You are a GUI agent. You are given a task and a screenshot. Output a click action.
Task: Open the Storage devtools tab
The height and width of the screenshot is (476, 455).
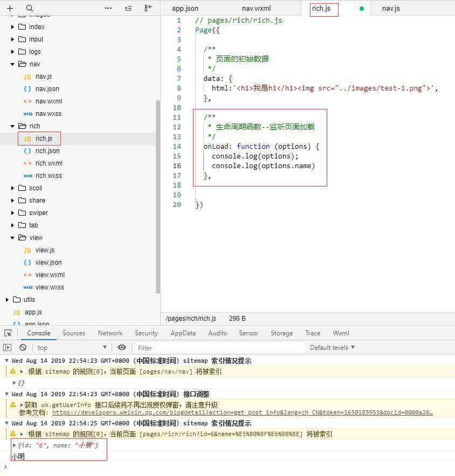click(282, 333)
